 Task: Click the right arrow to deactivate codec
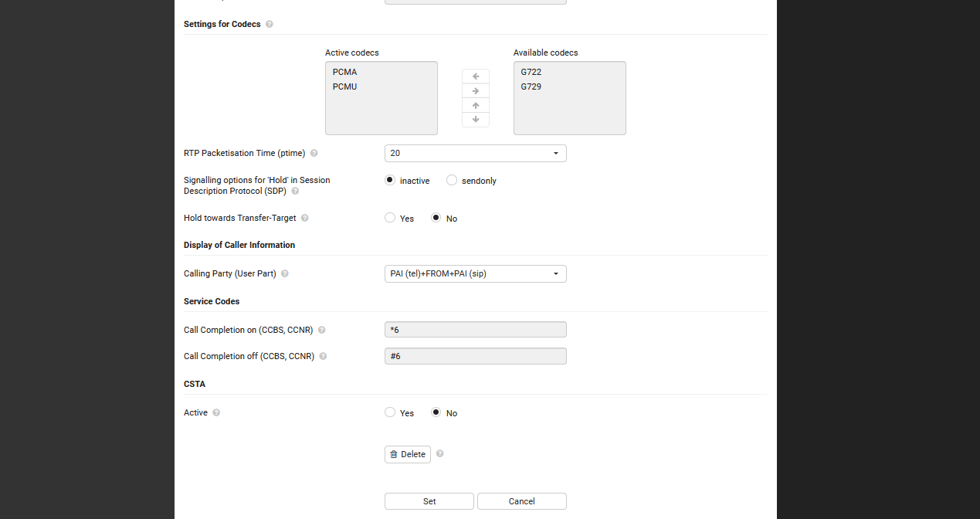(x=476, y=91)
